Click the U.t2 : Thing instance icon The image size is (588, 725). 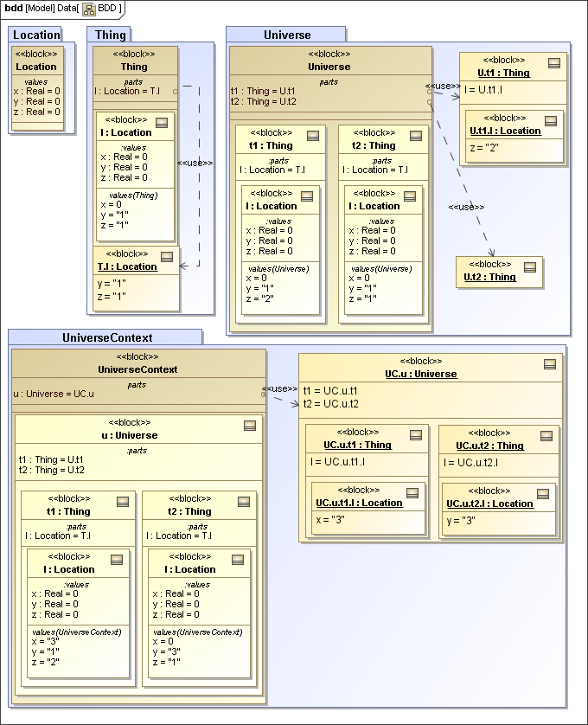530,267
